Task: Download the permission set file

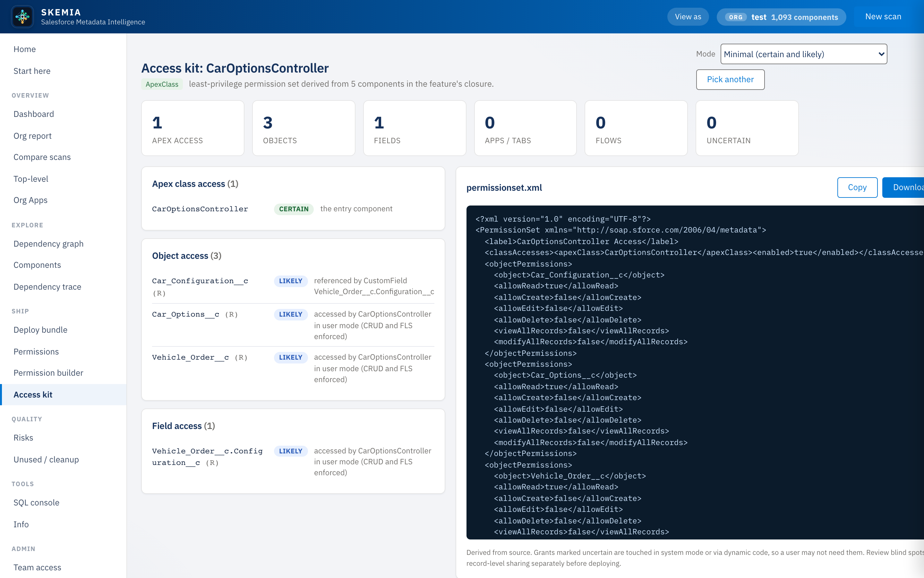Action: click(903, 187)
